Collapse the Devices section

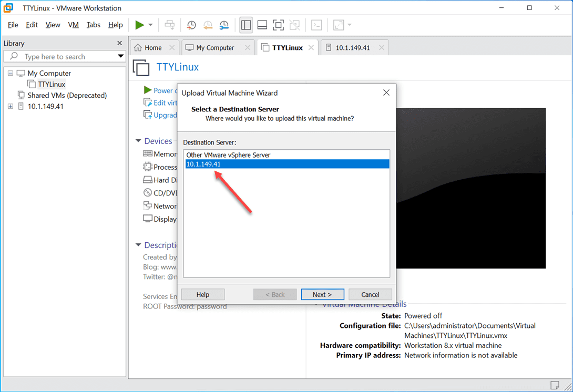(x=138, y=141)
